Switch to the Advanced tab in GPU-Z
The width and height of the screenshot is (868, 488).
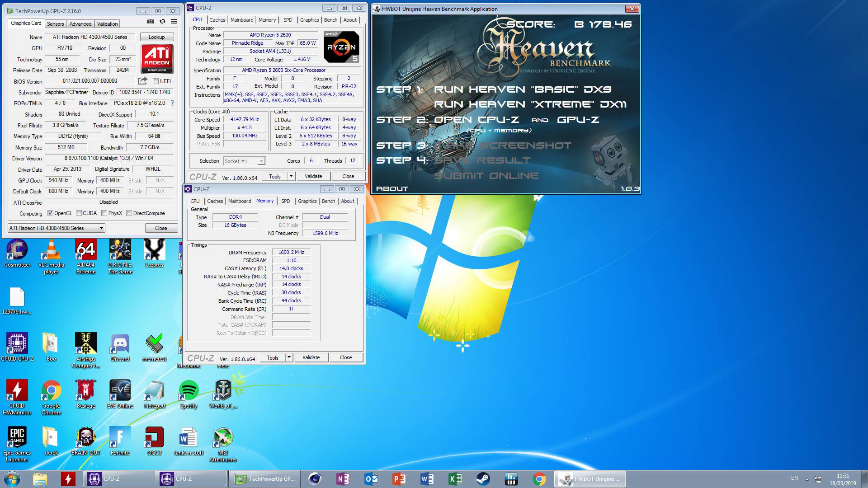tap(80, 24)
